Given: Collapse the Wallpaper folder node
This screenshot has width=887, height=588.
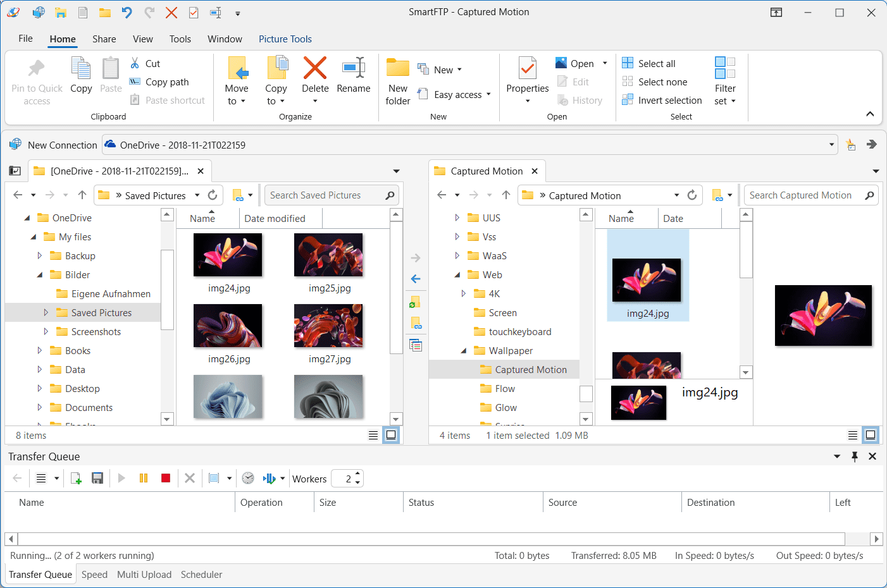Looking at the screenshot, I should [463, 351].
